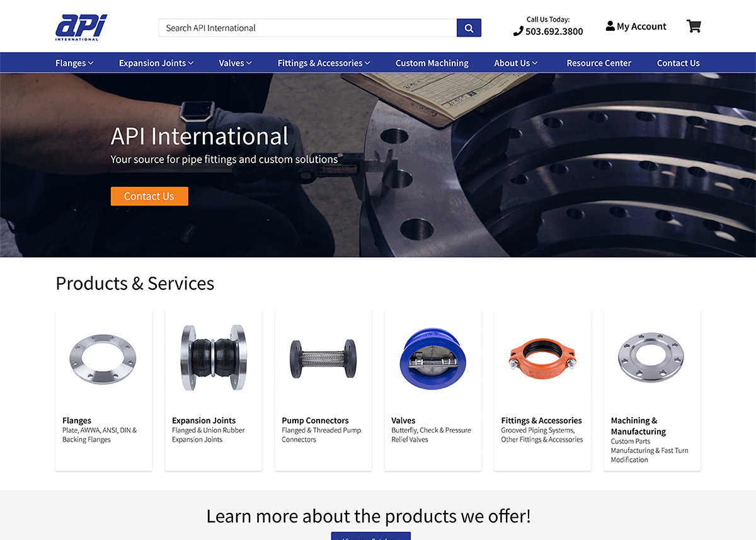Click the orange Contact Us button
The height and width of the screenshot is (540, 756).
(149, 196)
